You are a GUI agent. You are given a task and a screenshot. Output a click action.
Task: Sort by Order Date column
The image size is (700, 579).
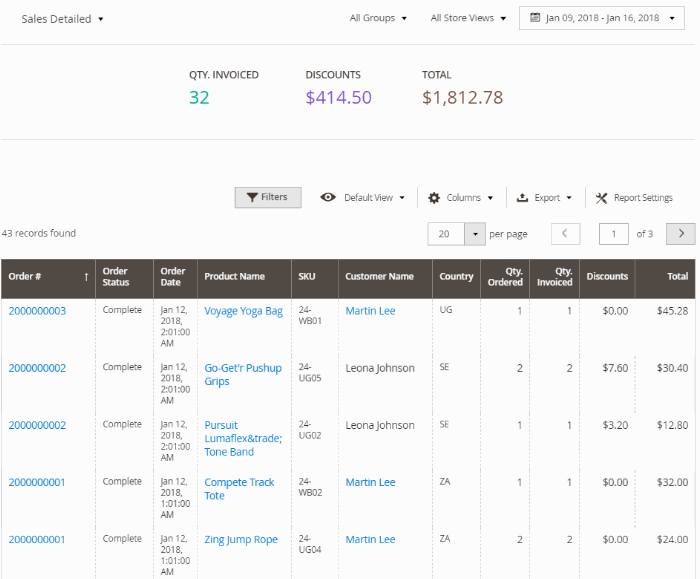point(175,277)
